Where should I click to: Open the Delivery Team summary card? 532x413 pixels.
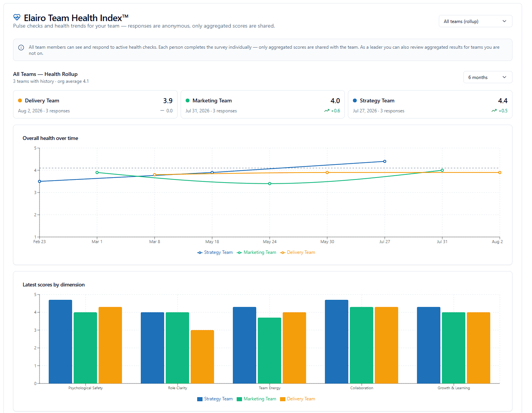click(95, 104)
